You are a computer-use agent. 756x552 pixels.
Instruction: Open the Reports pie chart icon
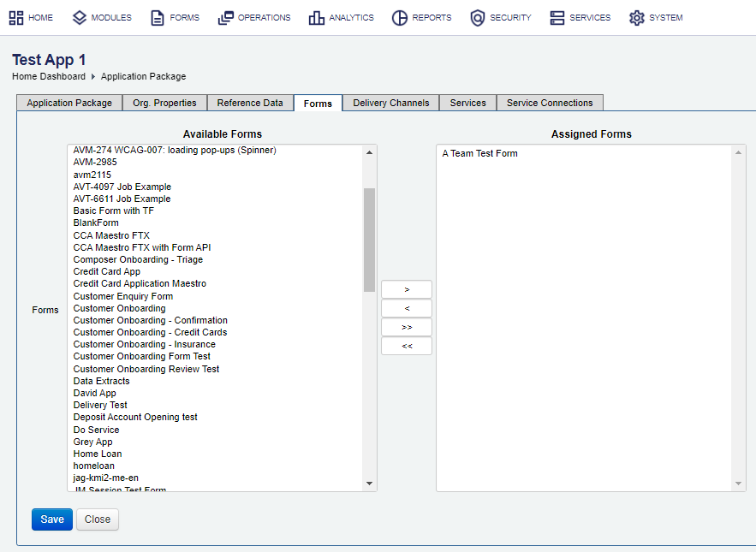coord(400,18)
